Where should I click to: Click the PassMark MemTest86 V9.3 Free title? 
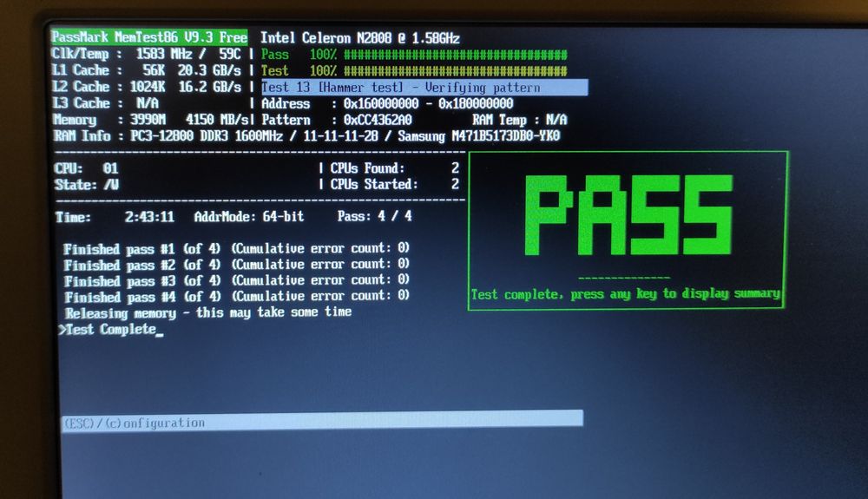pyautogui.click(x=149, y=37)
